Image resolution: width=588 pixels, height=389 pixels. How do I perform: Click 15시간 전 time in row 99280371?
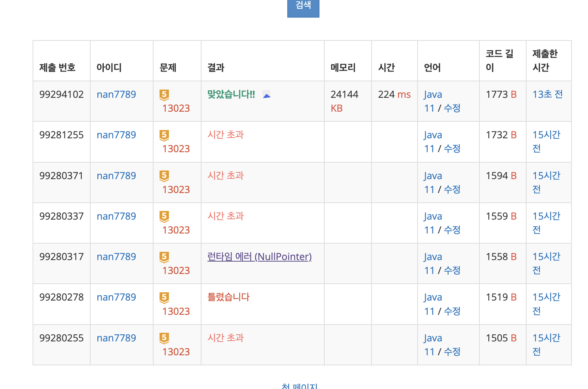546,183
